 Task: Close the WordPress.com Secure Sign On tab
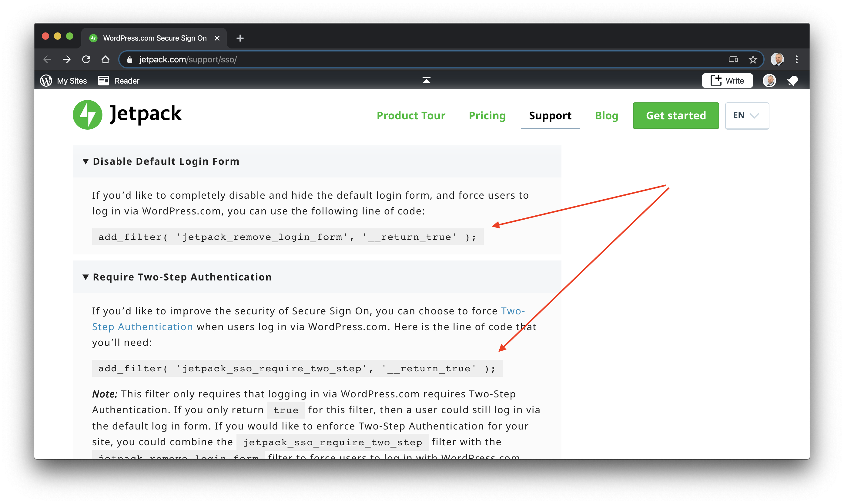click(x=217, y=38)
